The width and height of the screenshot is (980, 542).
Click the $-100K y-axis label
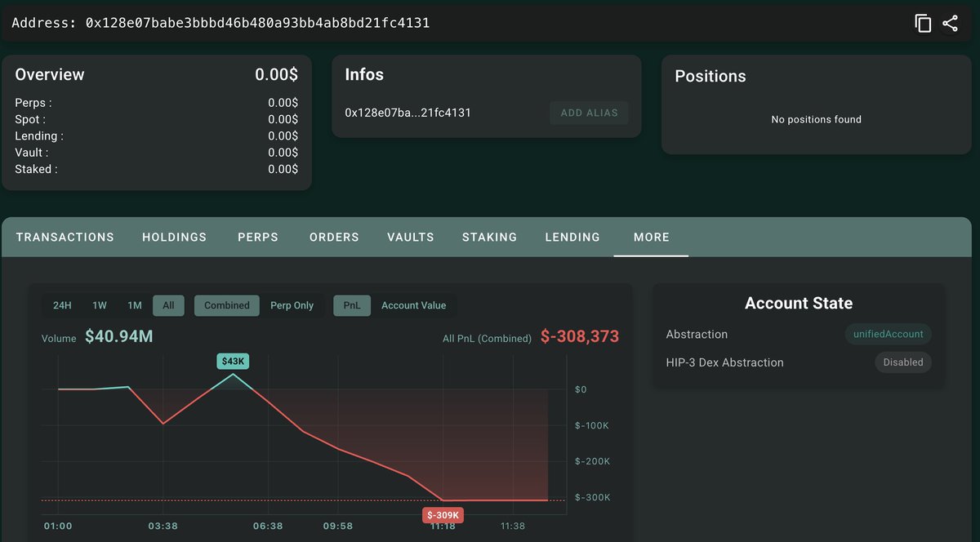592,425
